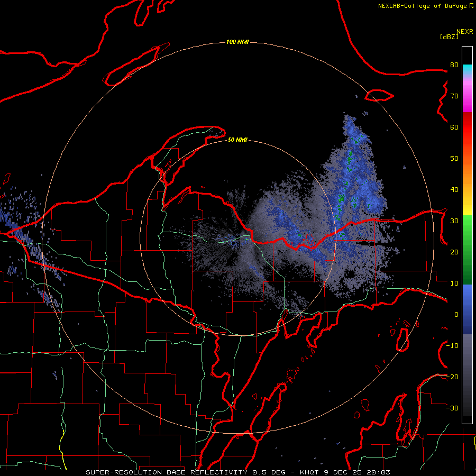Click the KMQT radar site center
This screenshot has height=476, width=476.
click(x=238, y=239)
